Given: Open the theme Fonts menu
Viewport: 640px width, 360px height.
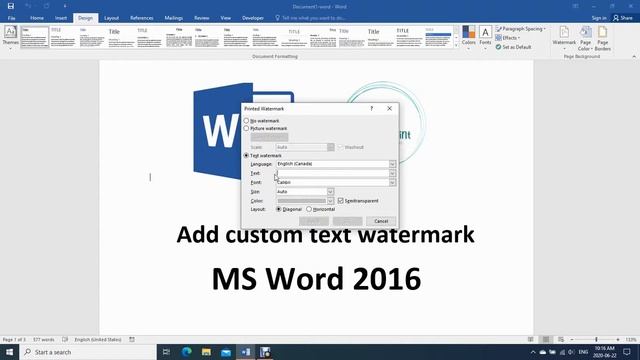Looking at the screenshot, I should (x=485, y=37).
